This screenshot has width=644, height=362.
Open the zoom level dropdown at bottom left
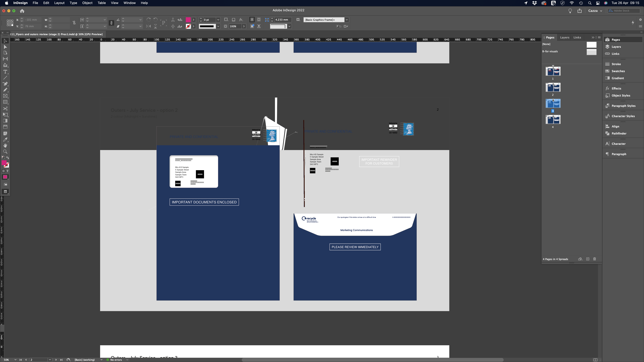click(x=15, y=360)
